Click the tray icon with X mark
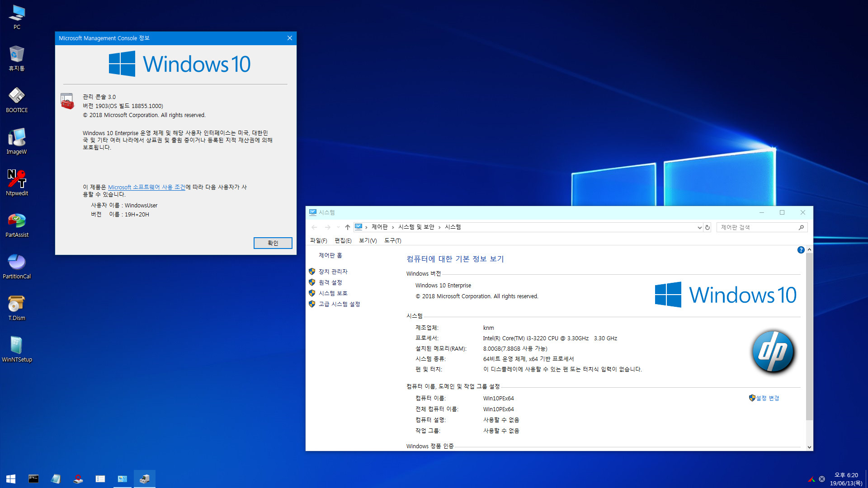The height and width of the screenshot is (488, 868). pos(822,479)
